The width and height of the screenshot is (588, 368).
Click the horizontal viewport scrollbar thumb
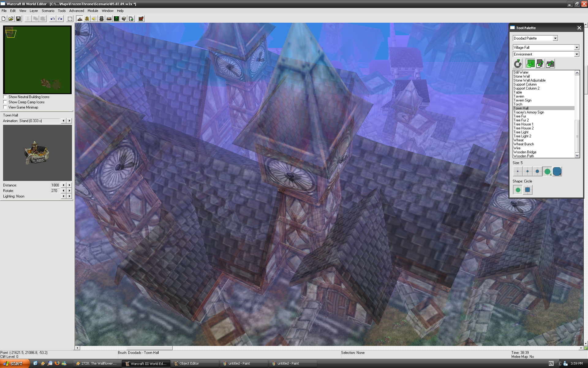[x=150, y=348]
